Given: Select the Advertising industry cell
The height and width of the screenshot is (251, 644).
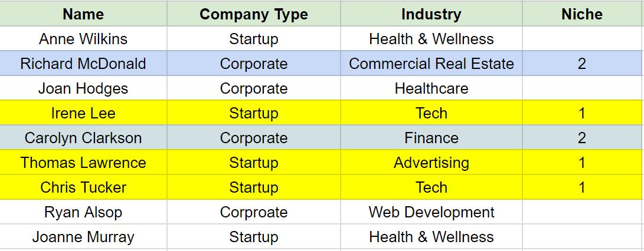Looking at the screenshot, I should click(431, 163).
